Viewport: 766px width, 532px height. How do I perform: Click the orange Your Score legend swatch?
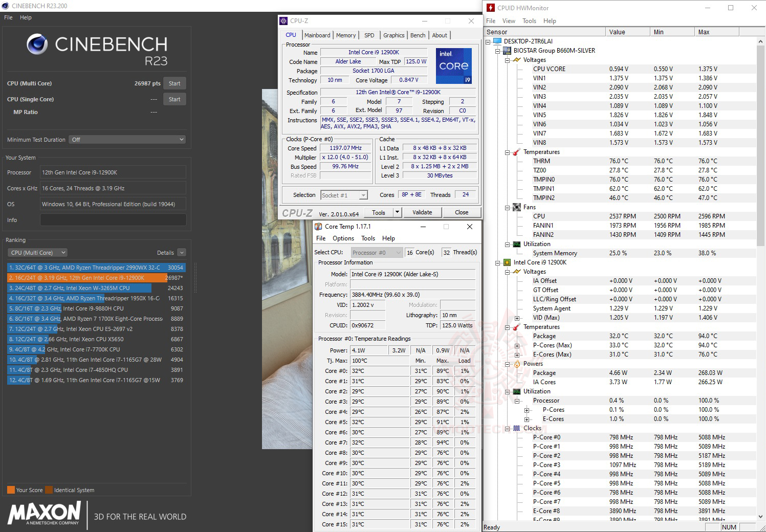pyautogui.click(x=11, y=490)
